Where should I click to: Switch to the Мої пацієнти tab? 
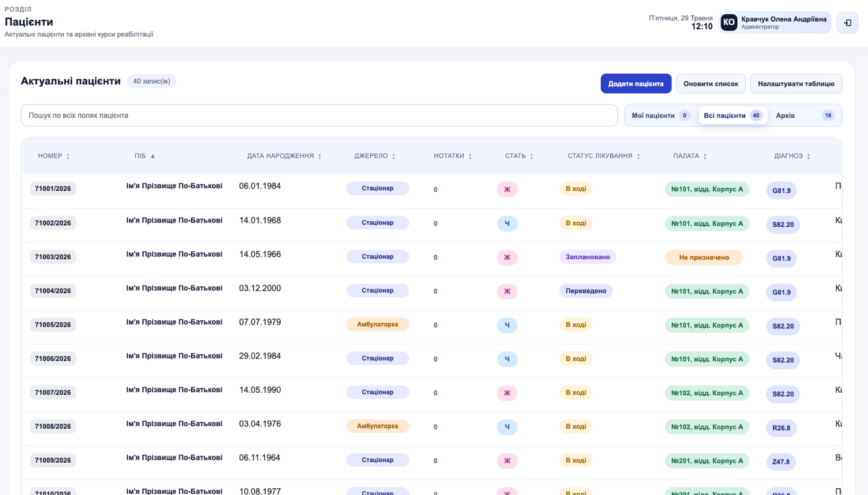click(x=661, y=115)
